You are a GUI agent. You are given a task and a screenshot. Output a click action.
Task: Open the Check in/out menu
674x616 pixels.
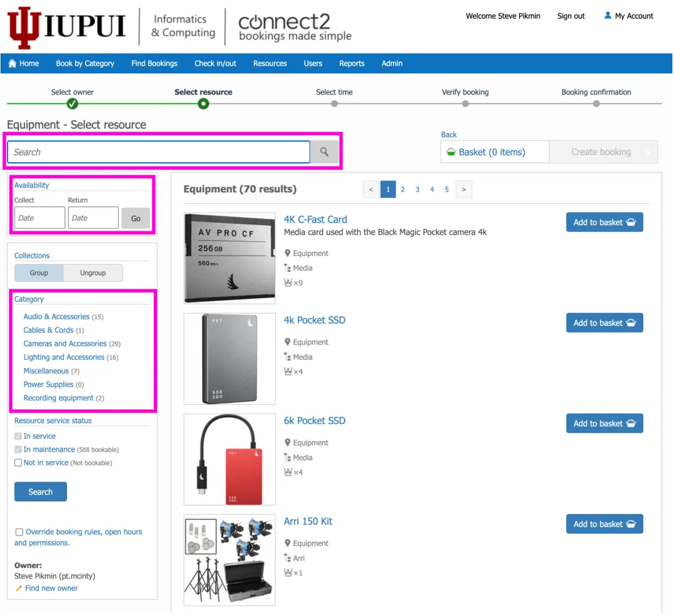click(215, 64)
